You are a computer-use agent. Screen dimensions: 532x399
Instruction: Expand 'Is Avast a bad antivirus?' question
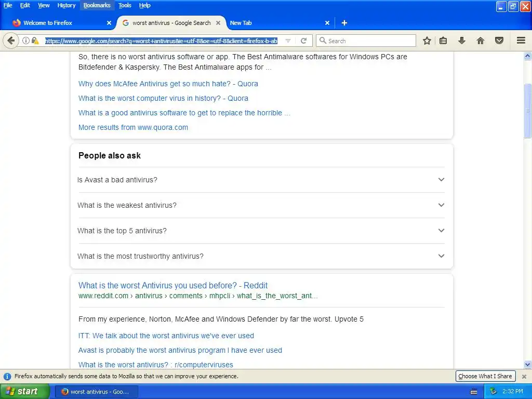pos(261,180)
